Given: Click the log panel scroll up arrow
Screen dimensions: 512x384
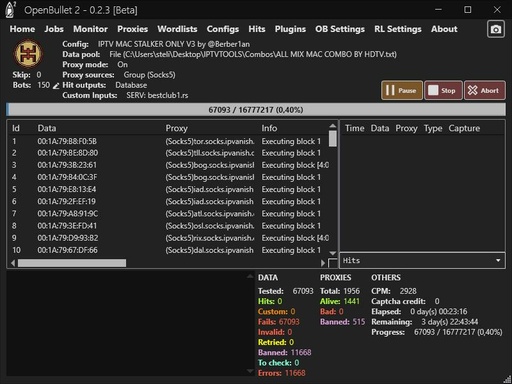Looking at the screenshot, I should (250, 276).
